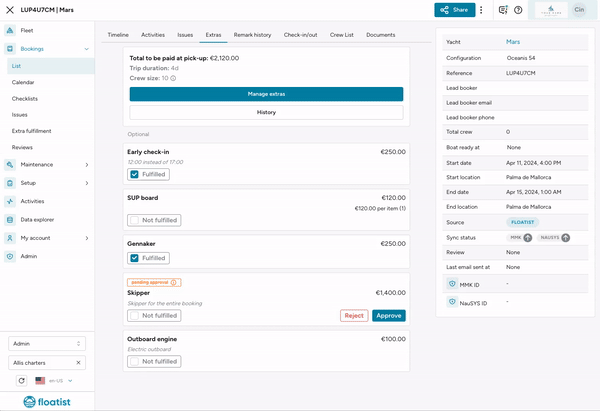Image resolution: width=600 pixels, height=411 pixels.
Task: Open the Fleet sidebar icon
Action: [x=10, y=30]
